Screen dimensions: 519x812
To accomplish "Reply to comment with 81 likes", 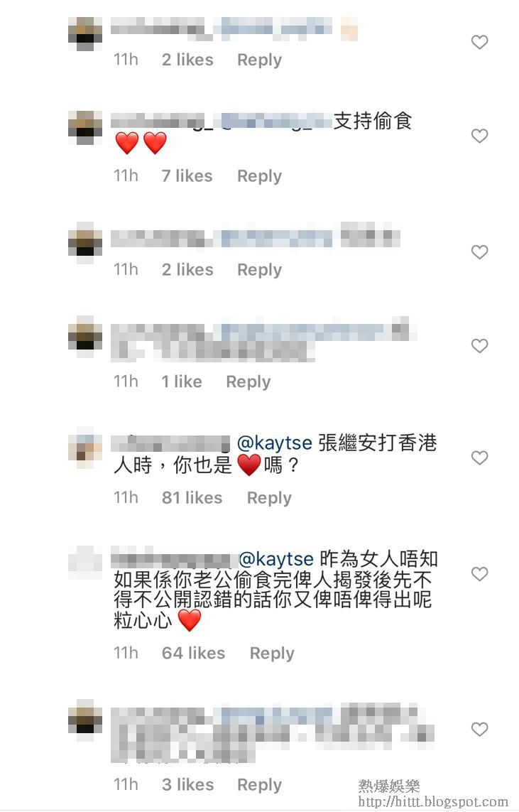I will pos(269,498).
